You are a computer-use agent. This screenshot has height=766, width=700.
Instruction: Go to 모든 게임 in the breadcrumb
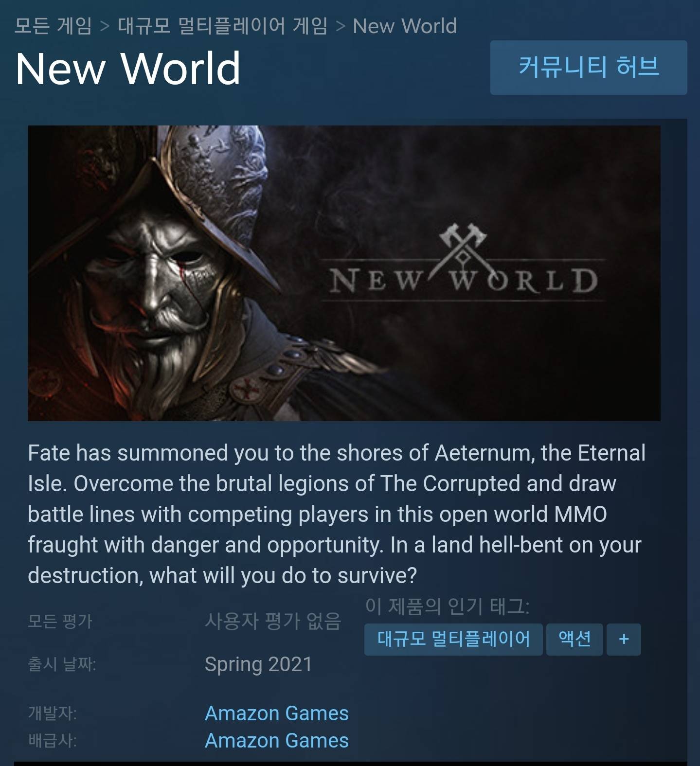click(x=53, y=26)
